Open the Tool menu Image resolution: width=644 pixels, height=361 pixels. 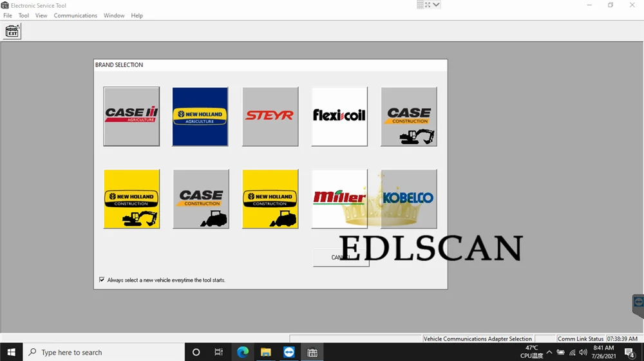click(x=23, y=15)
